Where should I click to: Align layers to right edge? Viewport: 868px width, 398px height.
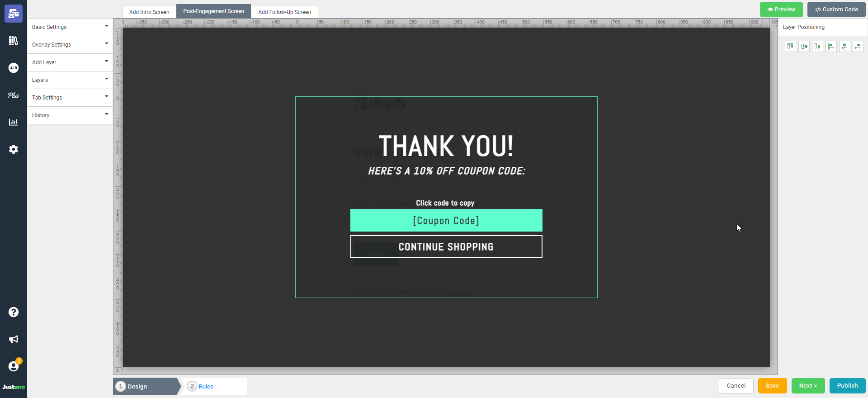[x=858, y=47]
